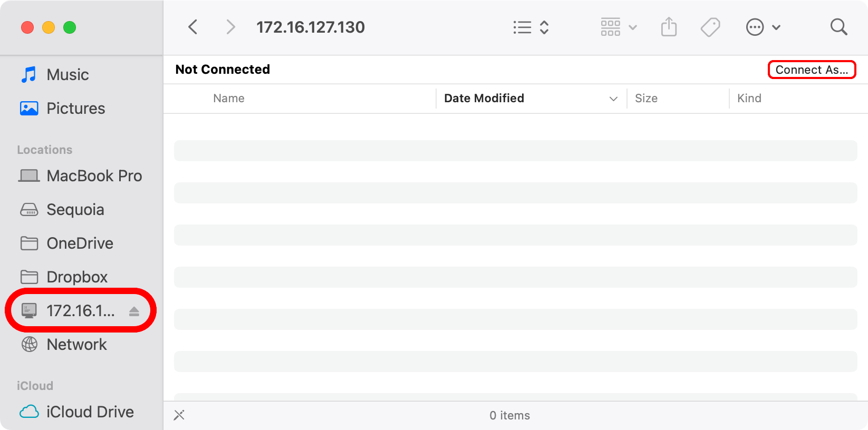The width and height of the screenshot is (868, 430).
Task: Expand the grouping options chevron
Action: pos(633,27)
